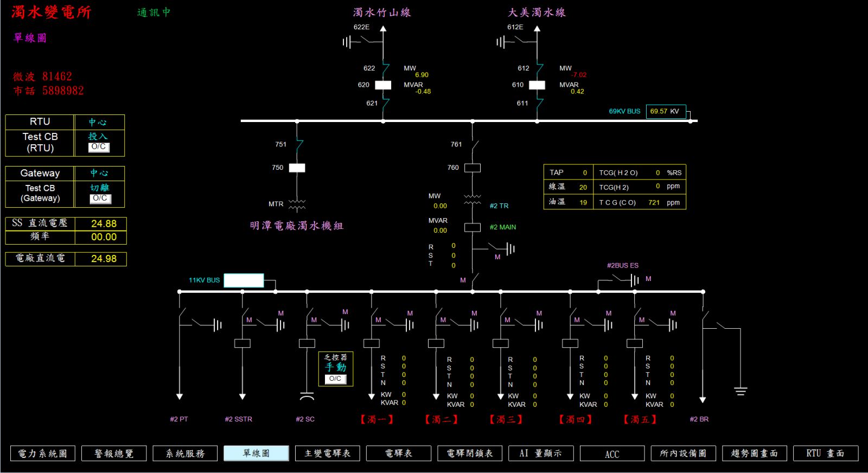Click the 11KV BUS voltage field
This screenshot has height=473, width=868.
pos(244,280)
